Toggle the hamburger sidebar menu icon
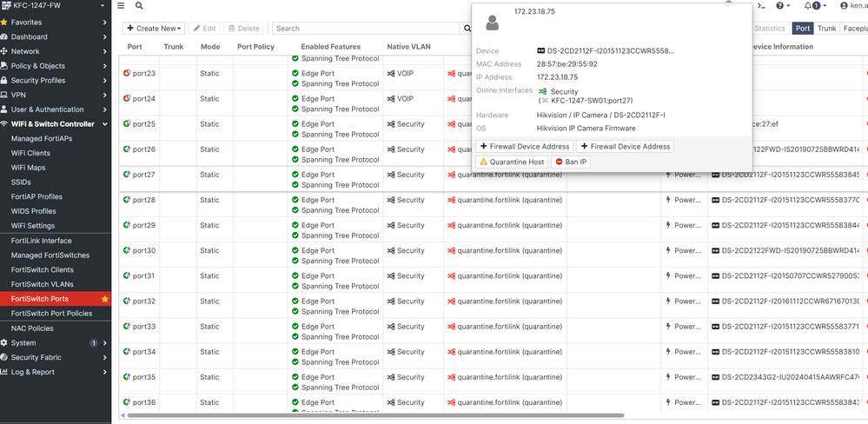Screen dimensions: 868x424 click(121, 5)
